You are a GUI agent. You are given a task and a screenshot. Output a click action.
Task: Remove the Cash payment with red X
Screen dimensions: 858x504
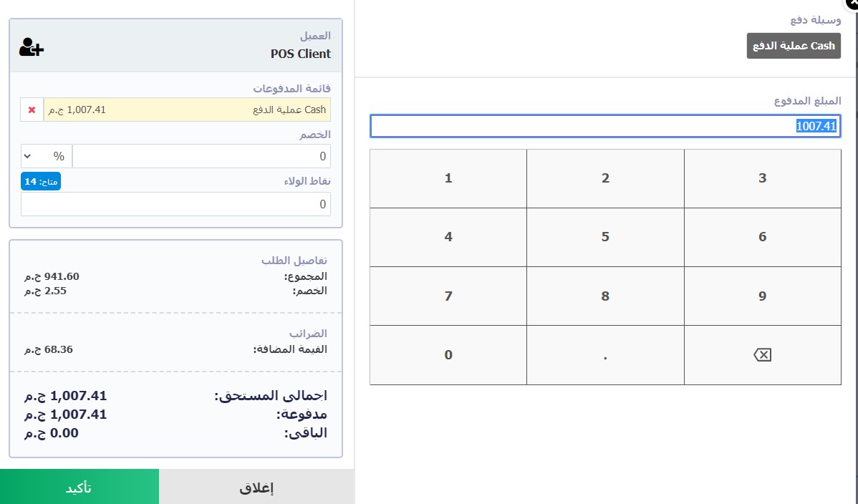pyautogui.click(x=32, y=110)
